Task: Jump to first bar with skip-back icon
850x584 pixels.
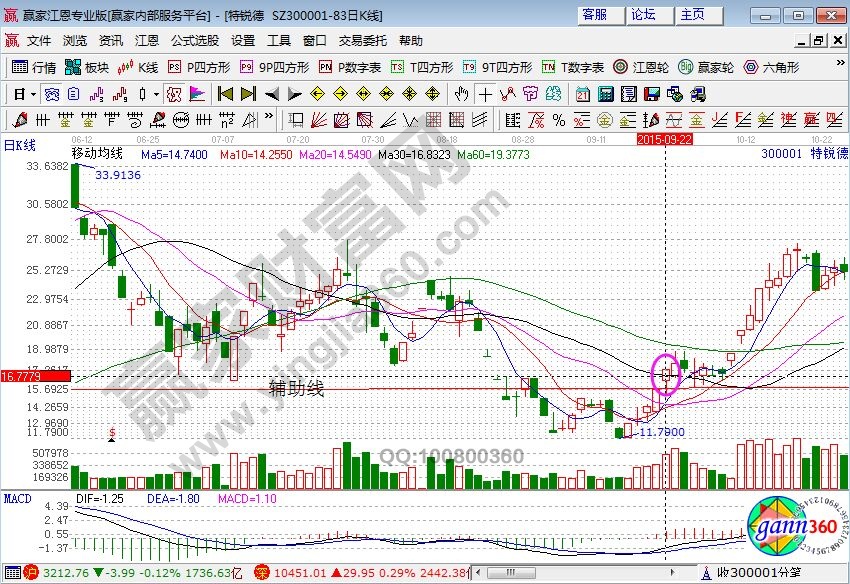Action: (x=225, y=94)
